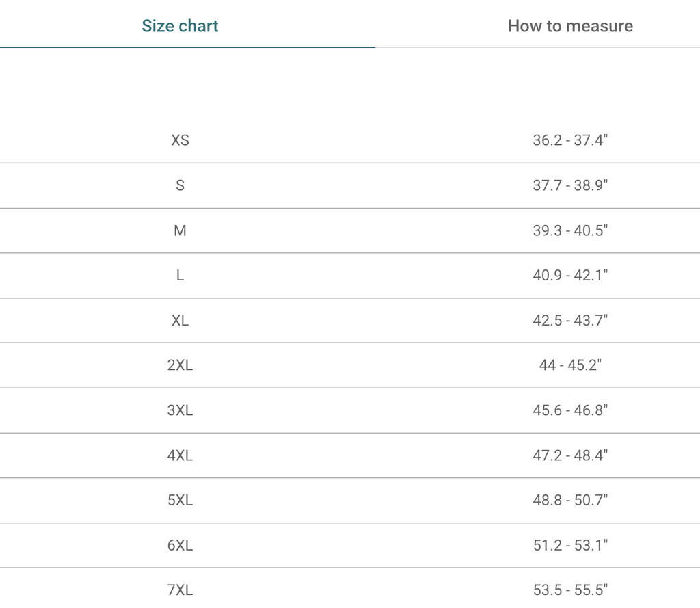Image resolution: width=700 pixels, height=608 pixels.
Task: Click the XL size label
Action: pyautogui.click(x=180, y=320)
